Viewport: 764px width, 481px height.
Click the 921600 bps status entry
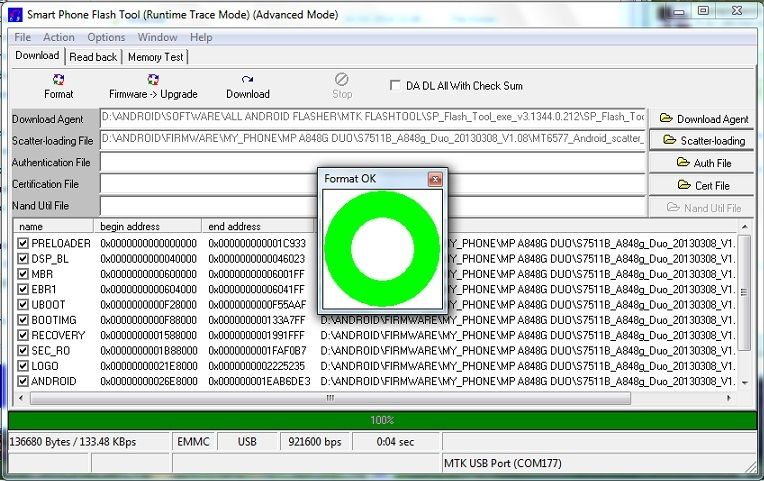(x=315, y=442)
